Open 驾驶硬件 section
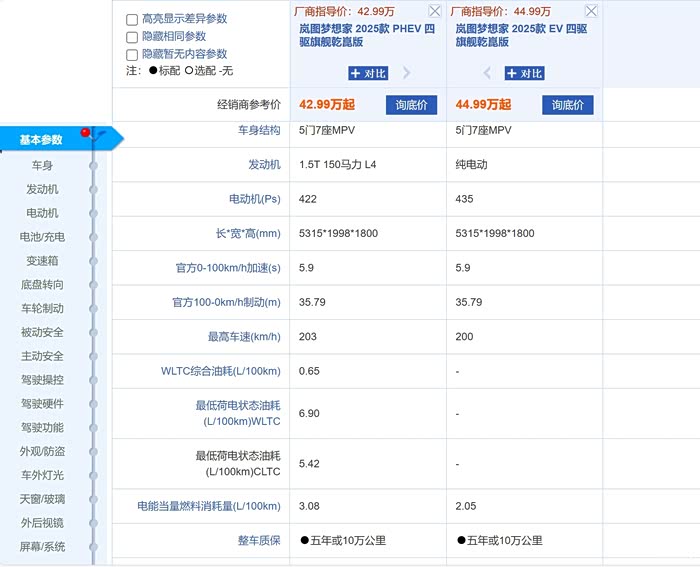 point(42,404)
